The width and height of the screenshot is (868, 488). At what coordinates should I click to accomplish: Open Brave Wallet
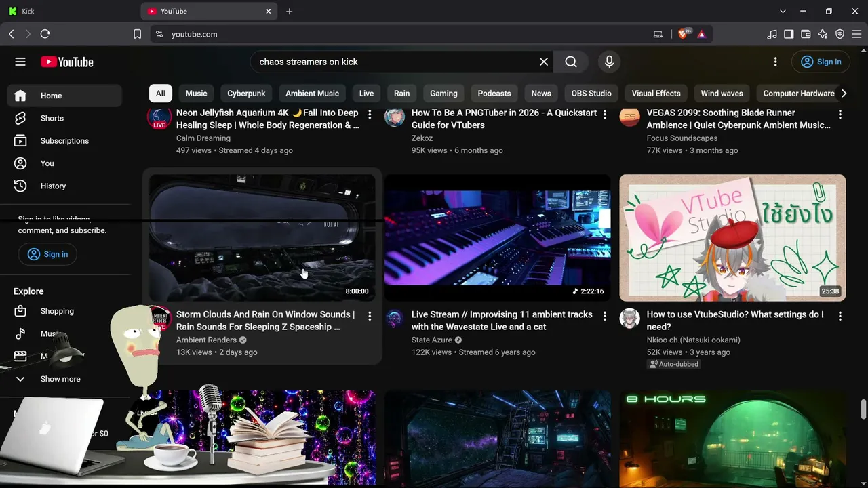point(806,34)
